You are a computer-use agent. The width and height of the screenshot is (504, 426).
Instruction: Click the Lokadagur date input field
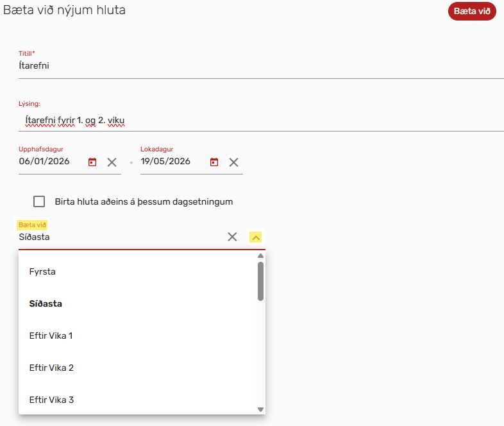(x=172, y=162)
